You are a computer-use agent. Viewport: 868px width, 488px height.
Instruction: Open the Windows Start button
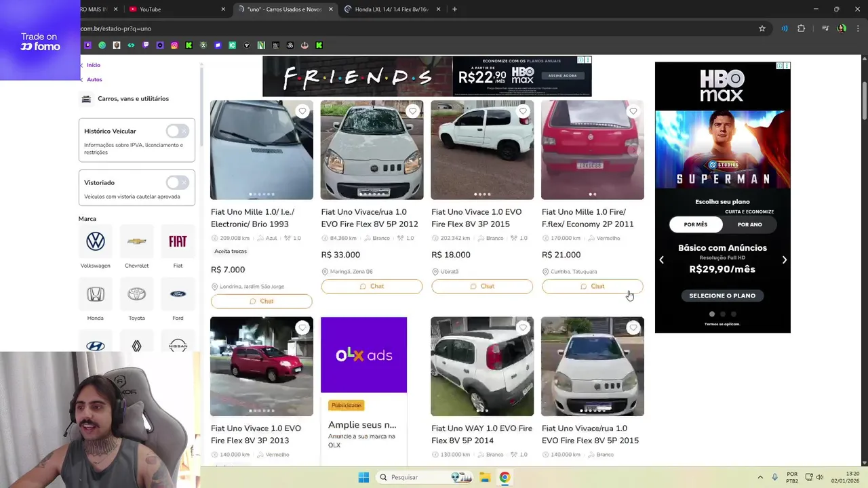coord(363,477)
